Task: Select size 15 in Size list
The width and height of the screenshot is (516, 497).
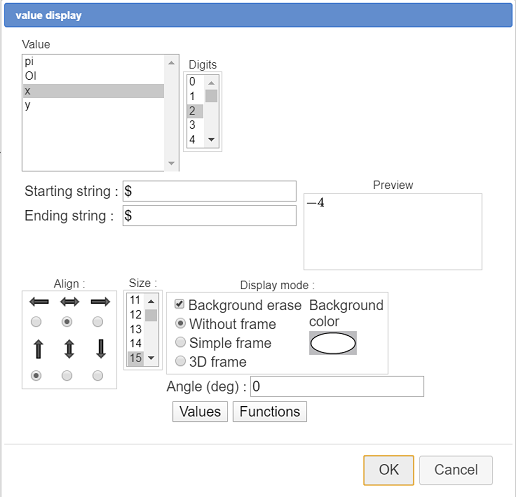Action: [x=136, y=358]
